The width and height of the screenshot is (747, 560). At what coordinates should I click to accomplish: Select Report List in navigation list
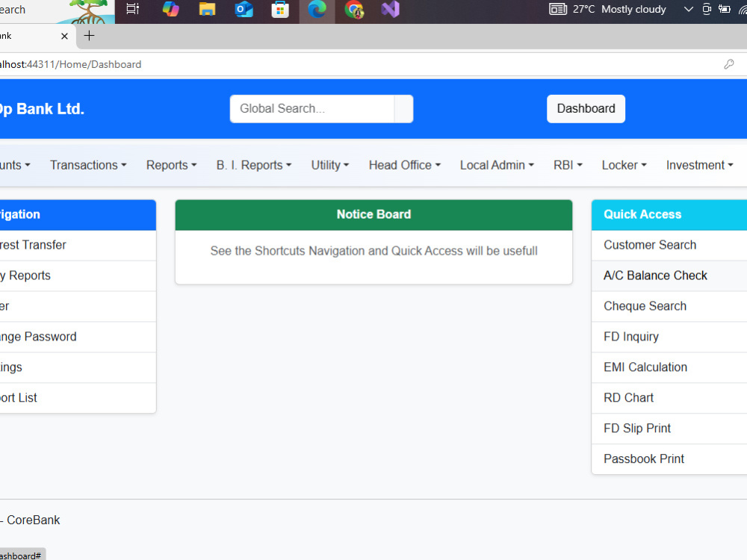point(78,398)
